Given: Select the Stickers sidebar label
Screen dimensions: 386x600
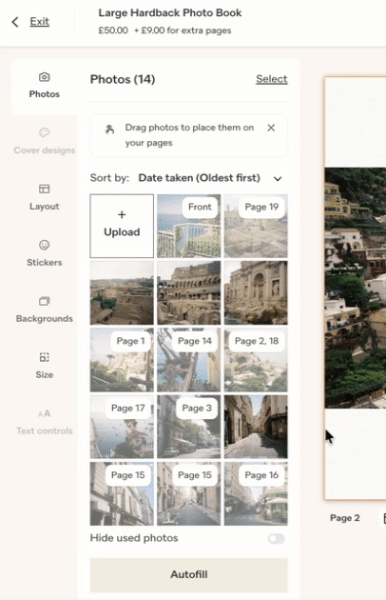Looking at the screenshot, I should tap(44, 262).
